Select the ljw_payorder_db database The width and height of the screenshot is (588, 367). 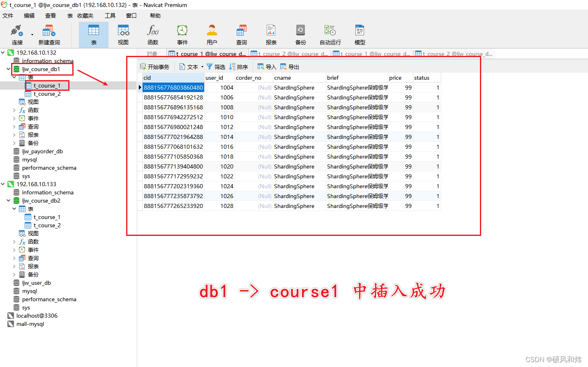pos(42,151)
